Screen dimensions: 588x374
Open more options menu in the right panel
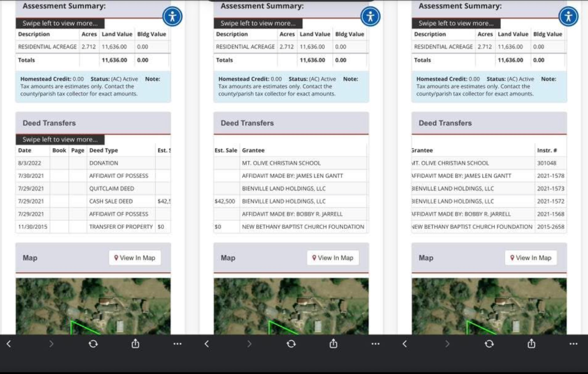tap(574, 344)
